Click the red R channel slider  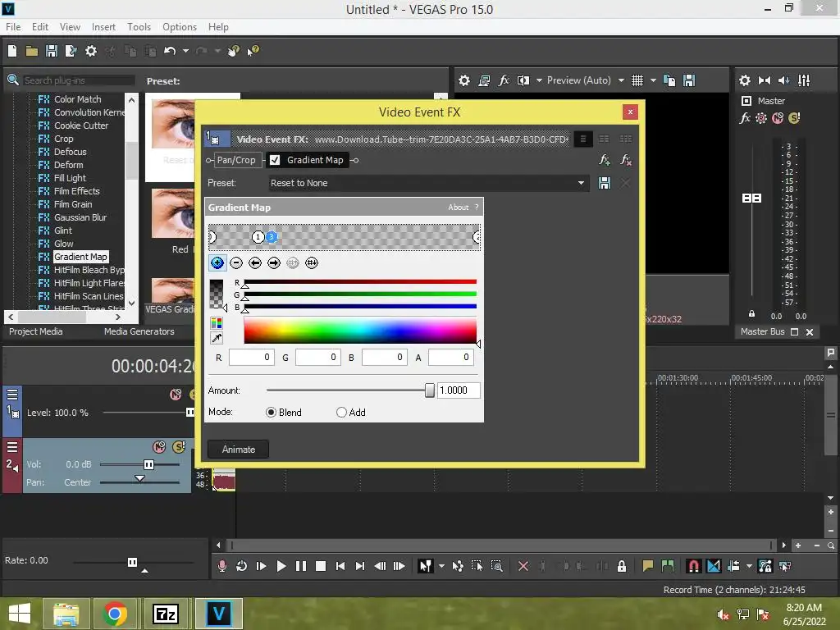point(360,282)
